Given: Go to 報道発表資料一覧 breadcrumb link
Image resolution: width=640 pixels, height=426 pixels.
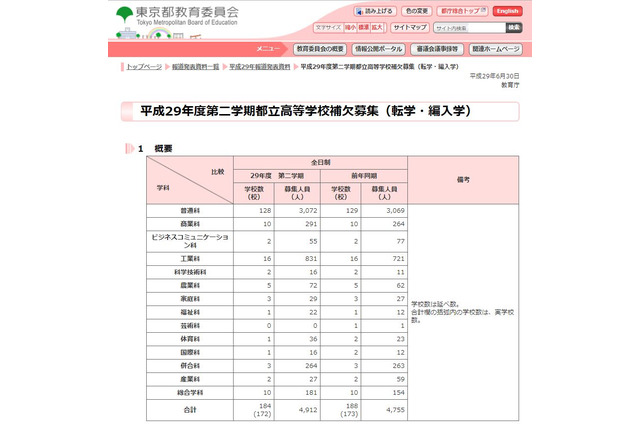Looking at the screenshot, I should click(x=195, y=67).
